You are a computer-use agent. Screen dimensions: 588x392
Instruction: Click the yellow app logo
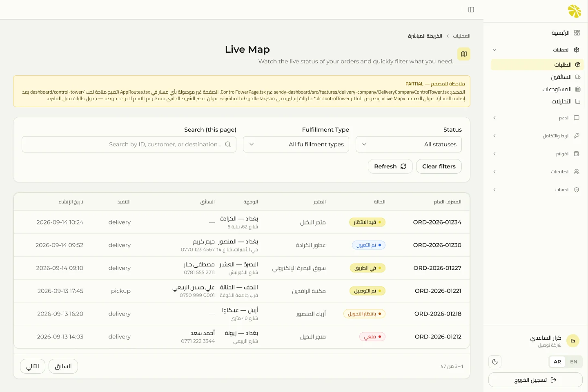pos(575,11)
